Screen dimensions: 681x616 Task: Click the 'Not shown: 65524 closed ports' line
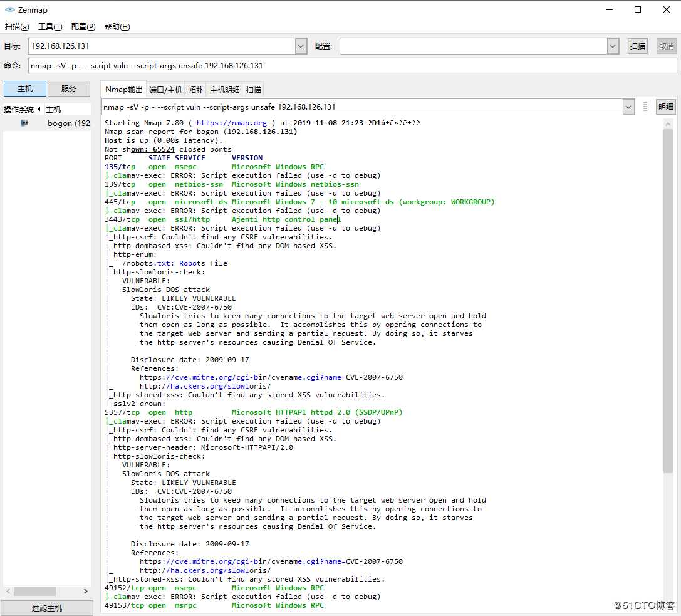[x=168, y=149]
